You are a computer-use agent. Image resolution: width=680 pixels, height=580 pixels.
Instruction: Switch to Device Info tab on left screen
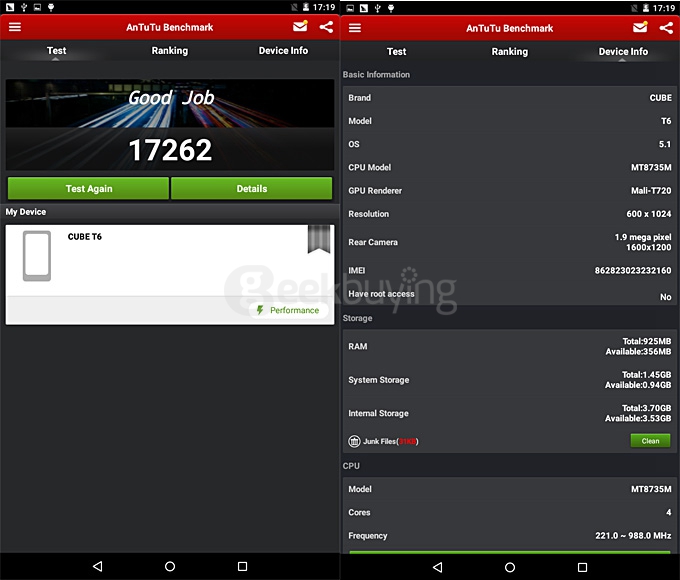click(x=283, y=50)
